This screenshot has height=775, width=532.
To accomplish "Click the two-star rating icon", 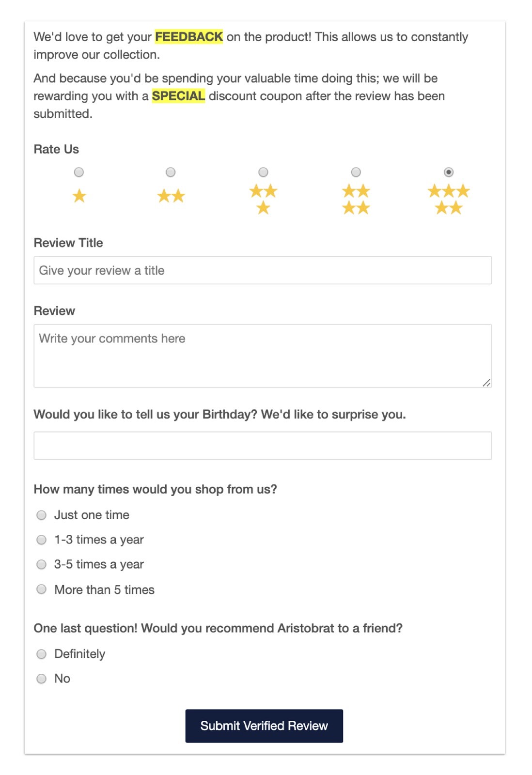I will click(171, 196).
